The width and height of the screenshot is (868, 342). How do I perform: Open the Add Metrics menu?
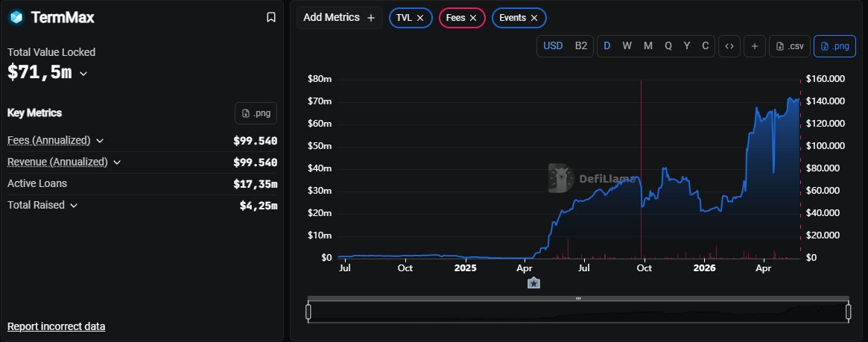click(x=339, y=18)
